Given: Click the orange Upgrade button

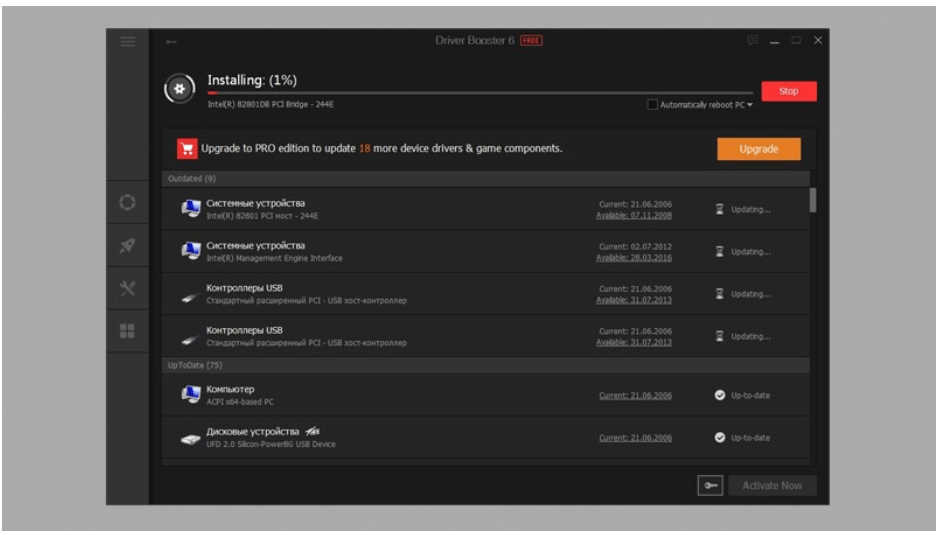Looking at the screenshot, I should pyautogui.click(x=758, y=149).
